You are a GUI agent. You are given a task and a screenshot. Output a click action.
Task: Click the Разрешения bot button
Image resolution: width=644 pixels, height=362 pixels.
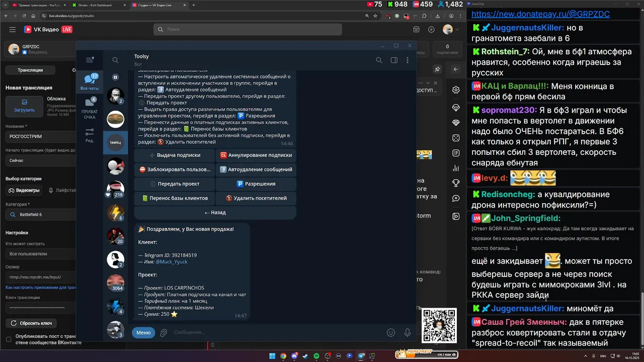point(256,184)
